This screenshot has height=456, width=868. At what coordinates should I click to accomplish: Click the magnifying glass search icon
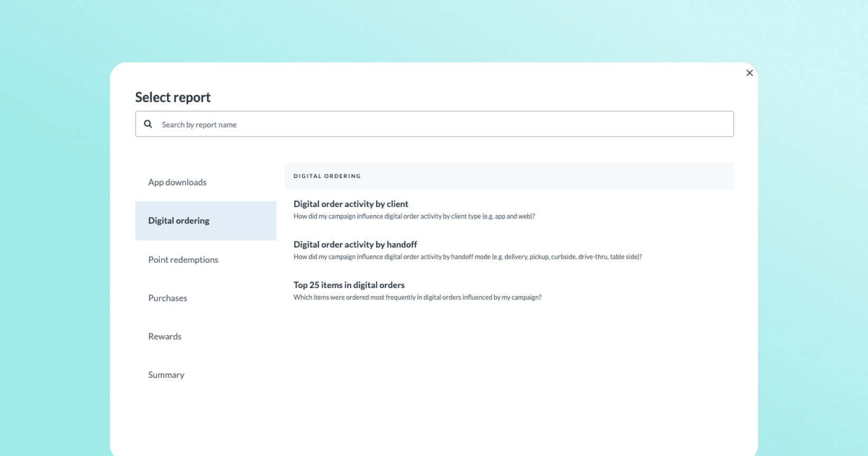148,124
